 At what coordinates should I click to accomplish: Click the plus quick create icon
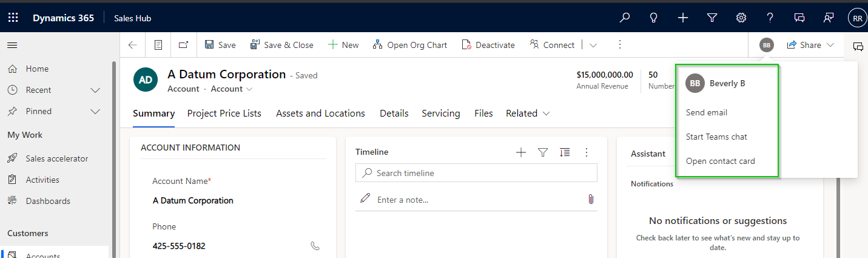click(683, 18)
